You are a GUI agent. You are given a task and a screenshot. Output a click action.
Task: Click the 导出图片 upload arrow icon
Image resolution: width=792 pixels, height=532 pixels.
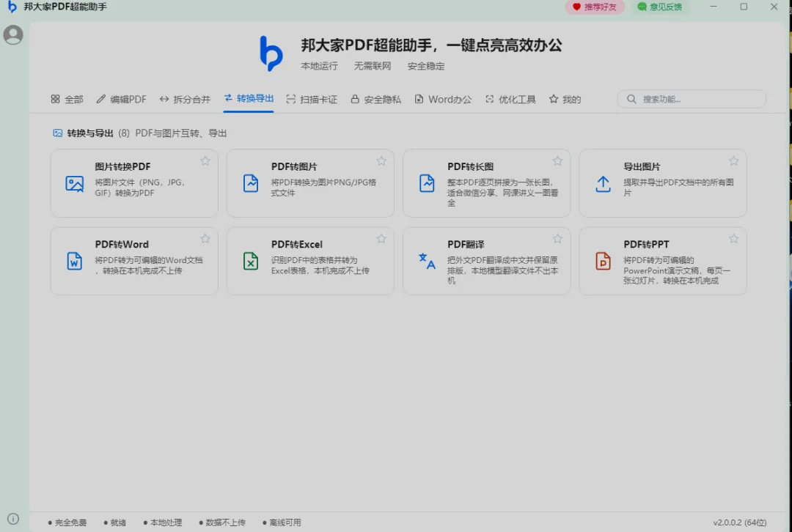coord(603,184)
